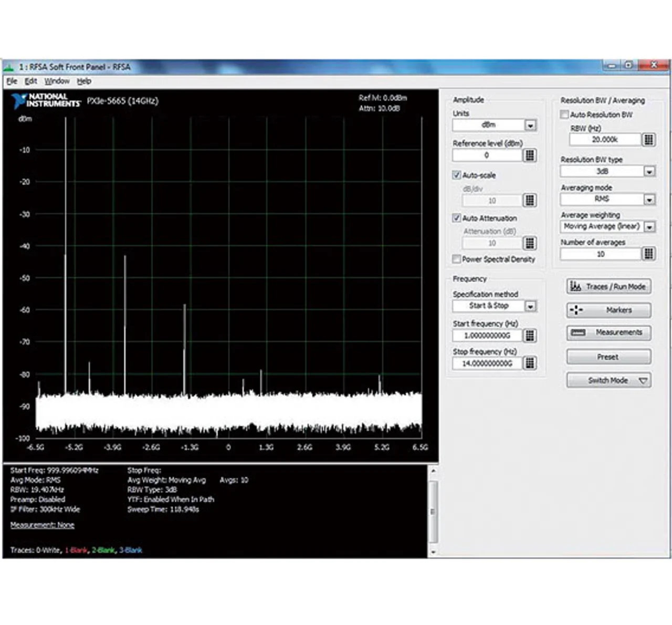The width and height of the screenshot is (672, 625).
Task: Toggle the Auto Attenuation checkbox
Action: click(x=457, y=218)
